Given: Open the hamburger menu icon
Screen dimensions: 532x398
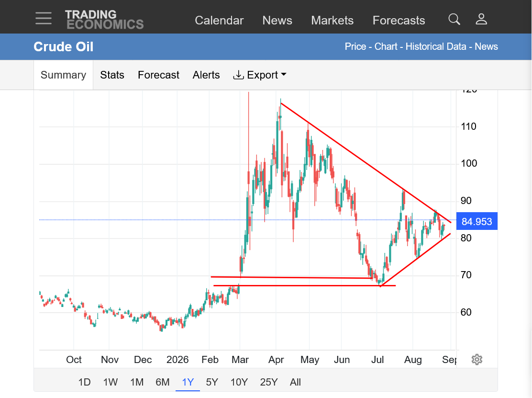Looking at the screenshot, I should pyautogui.click(x=44, y=18).
